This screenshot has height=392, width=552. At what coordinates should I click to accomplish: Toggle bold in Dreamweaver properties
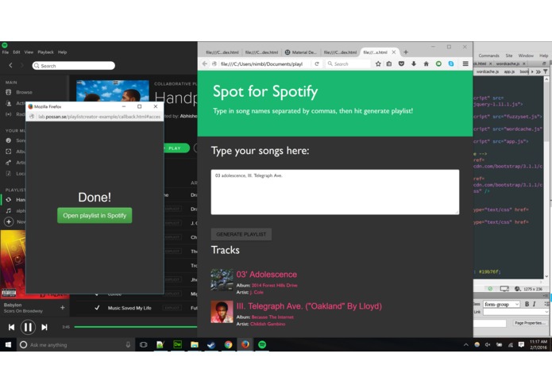pos(527,304)
